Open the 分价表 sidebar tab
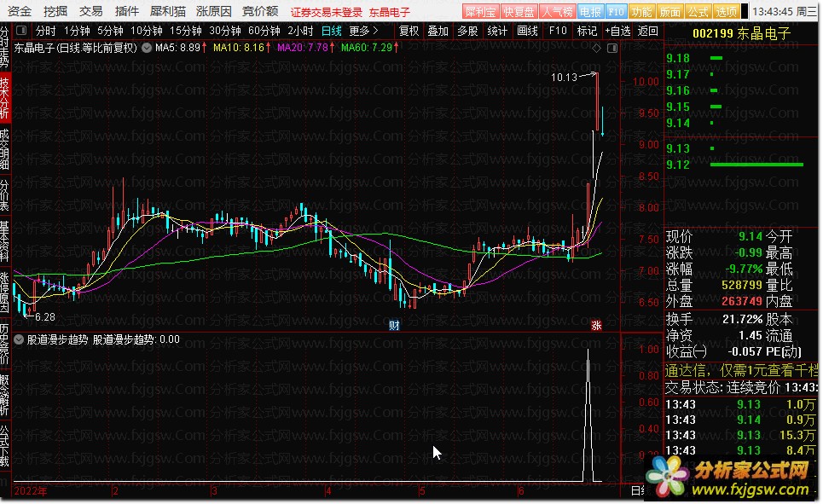823x504 pixels. coord(5,195)
